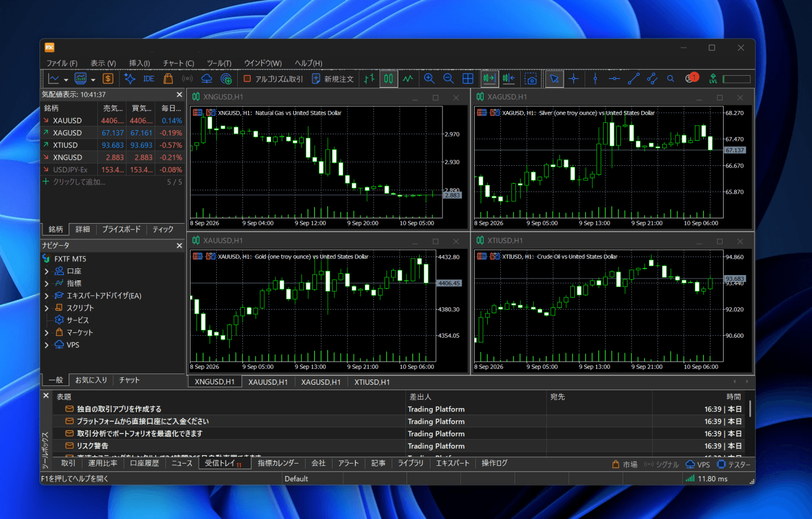This screenshot has width=812, height=519.
Task: Open the ツール(T) menu
Action: tap(219, 63)
